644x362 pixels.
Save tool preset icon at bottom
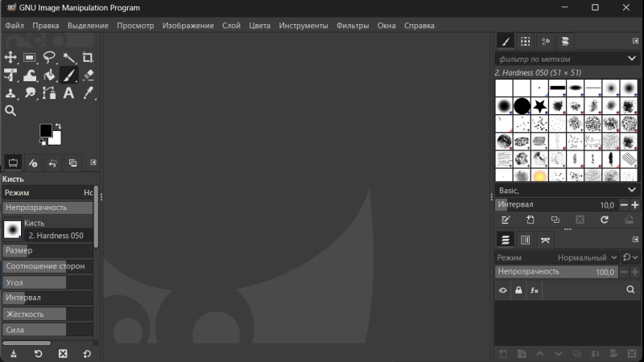point(14,354)
